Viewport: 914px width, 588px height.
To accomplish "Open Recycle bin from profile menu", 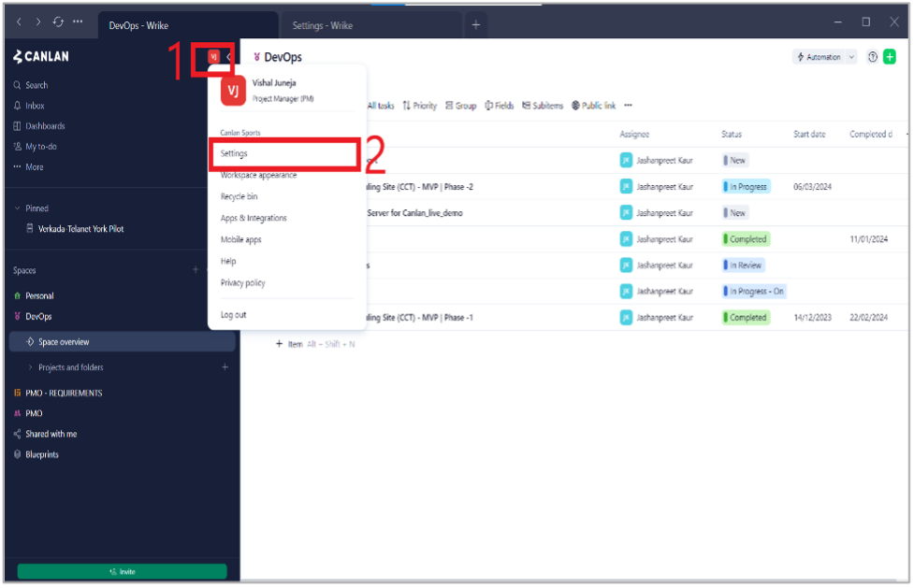I will pyautogui.click(x=239, y=197).
